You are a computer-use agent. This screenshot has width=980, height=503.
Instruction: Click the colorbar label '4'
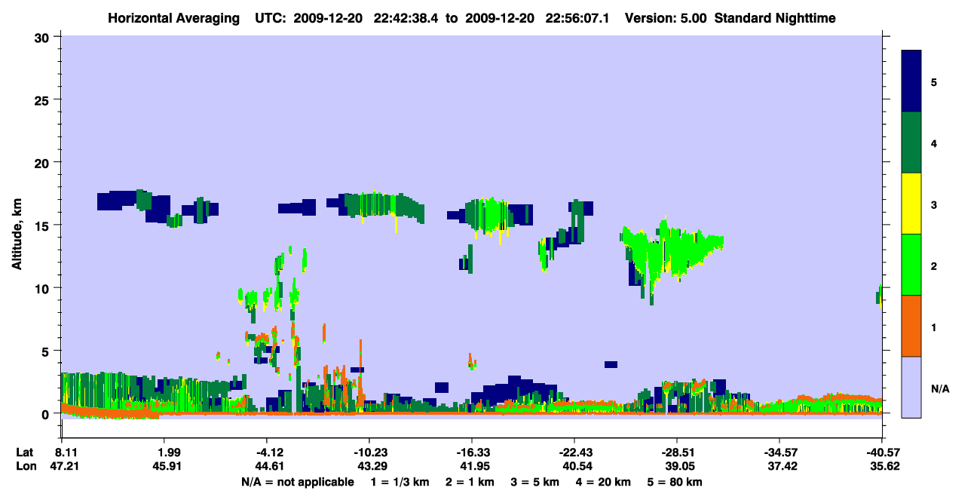[x=934, y=143]
